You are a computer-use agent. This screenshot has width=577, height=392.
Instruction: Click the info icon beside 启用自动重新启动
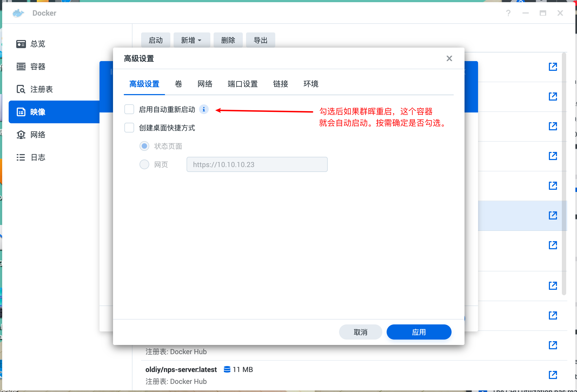click(204, 109)
